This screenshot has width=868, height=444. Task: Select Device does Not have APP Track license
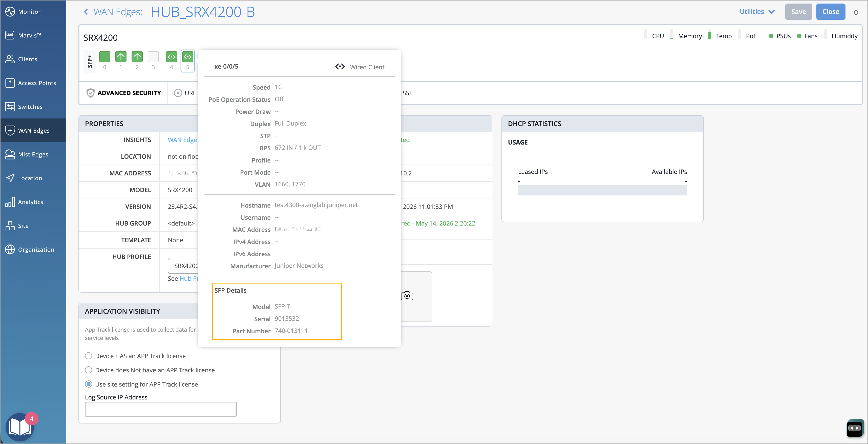(x=89, y=370)
